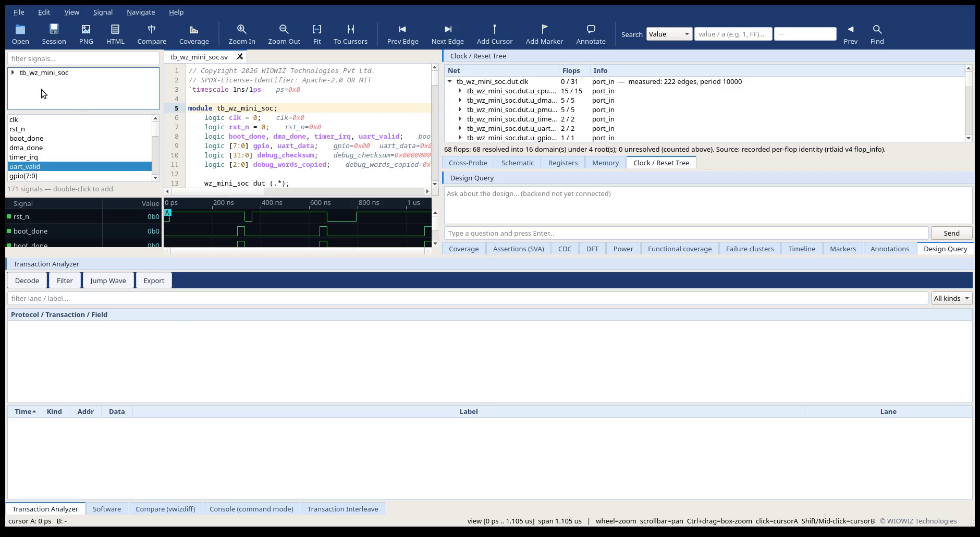Open a waveform file with Open icon

pos(20,34)
